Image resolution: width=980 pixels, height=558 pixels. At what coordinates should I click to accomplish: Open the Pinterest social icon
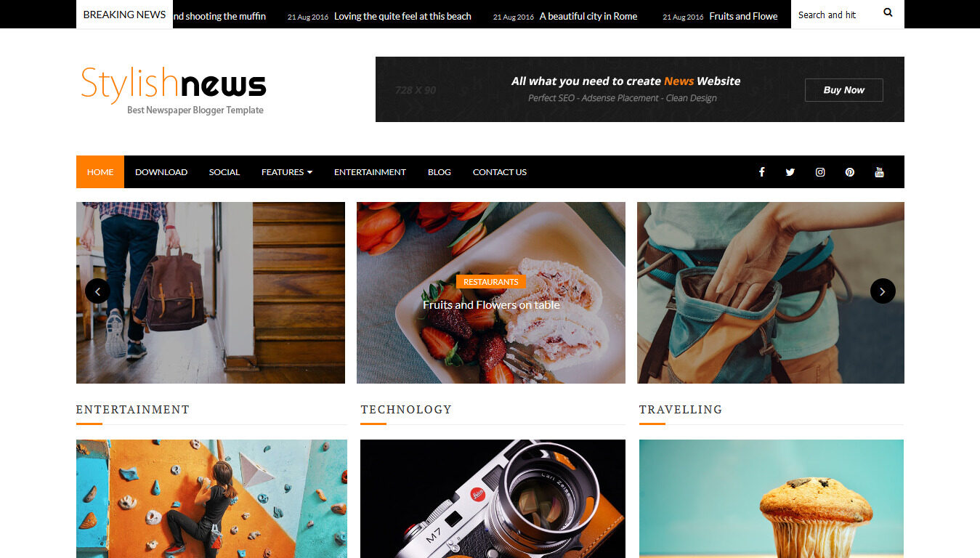coord(850,172)
